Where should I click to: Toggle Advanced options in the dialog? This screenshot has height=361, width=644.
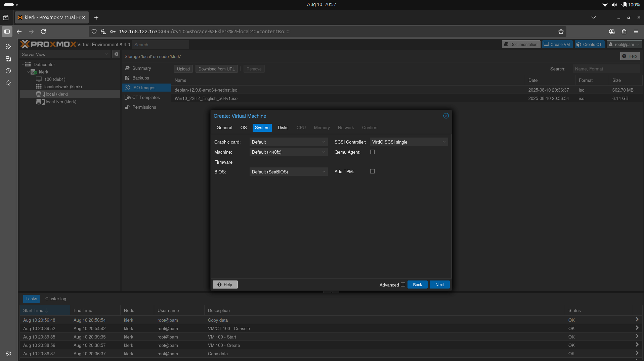tap(402, 285)
